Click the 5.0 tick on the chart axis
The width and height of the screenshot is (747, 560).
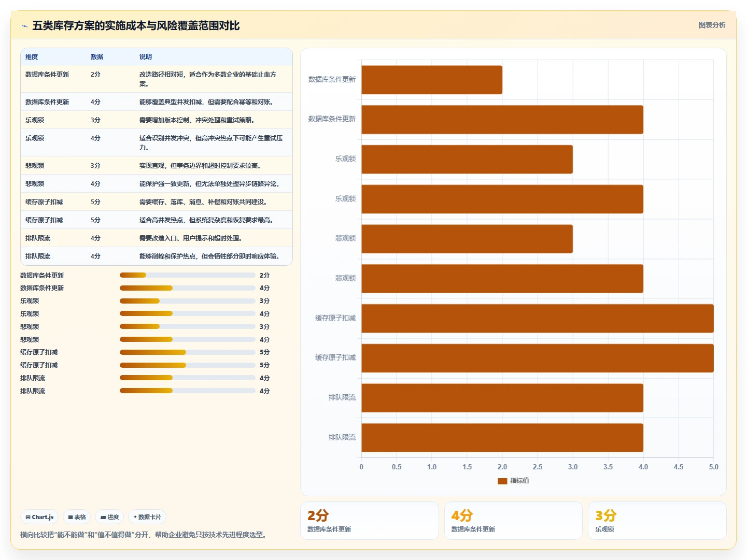[x=714, y=467]
